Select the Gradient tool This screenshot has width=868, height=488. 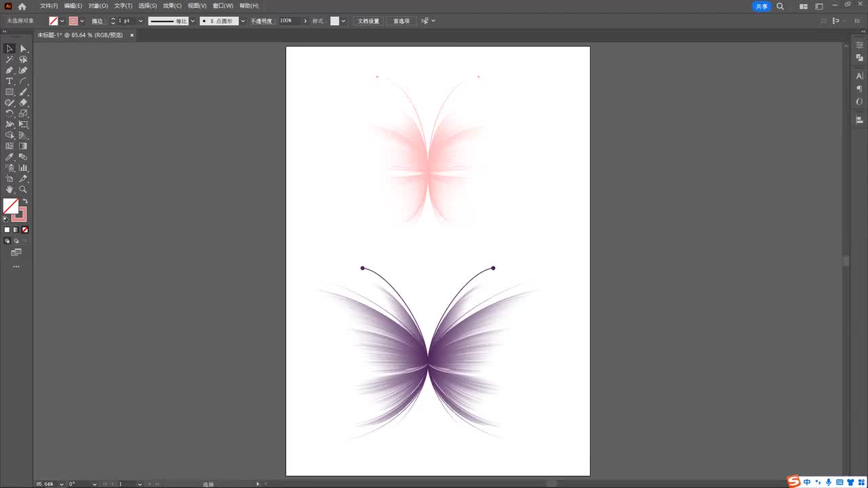click(23, 146)
